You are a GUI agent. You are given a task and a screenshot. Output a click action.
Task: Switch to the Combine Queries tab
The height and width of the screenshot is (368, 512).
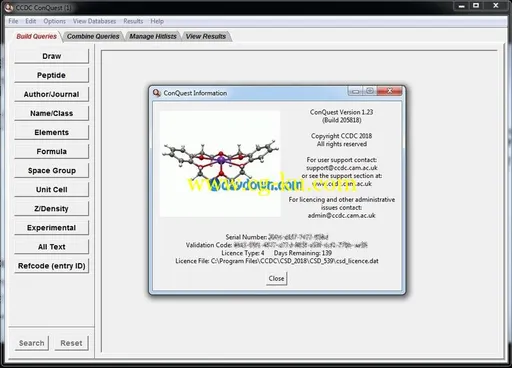click(x=93, y=36)
